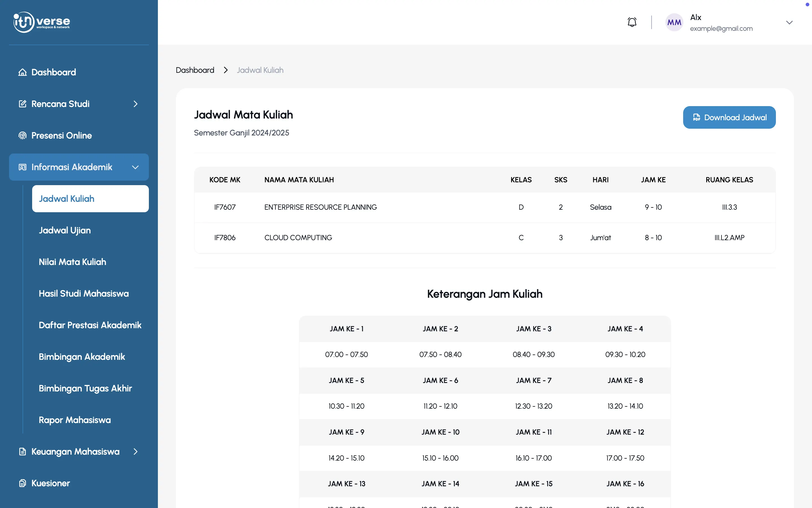Screen dimensions: 812x508
Task: Click the Alx user name
Action: 696,17
